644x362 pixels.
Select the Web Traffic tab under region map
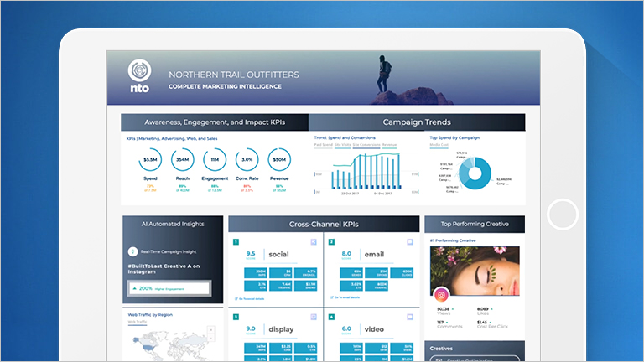point(138,322)
